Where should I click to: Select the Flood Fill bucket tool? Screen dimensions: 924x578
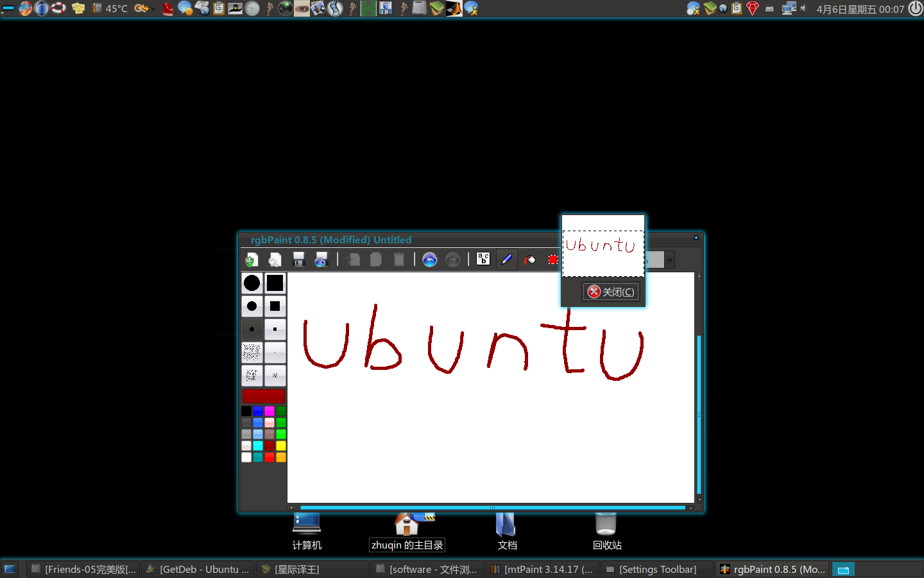(x=530, y=259)
